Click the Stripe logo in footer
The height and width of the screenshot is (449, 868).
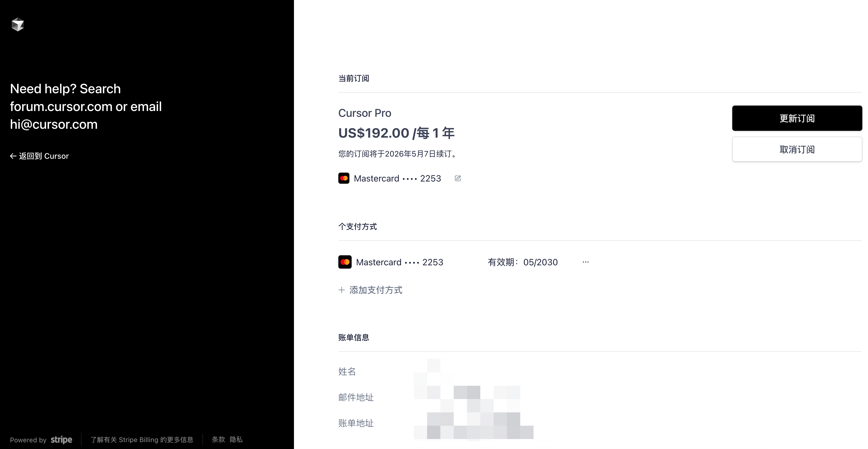[x=61, y=440]
